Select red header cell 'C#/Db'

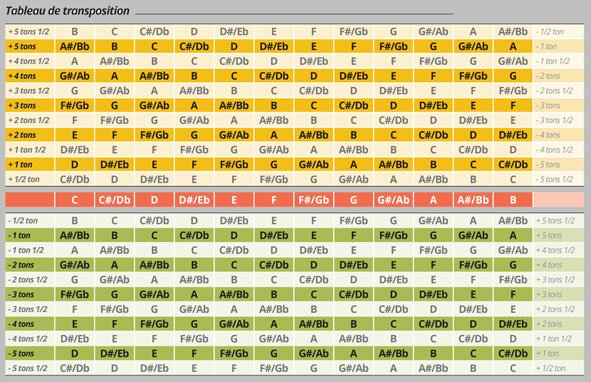tap(115, 200)
